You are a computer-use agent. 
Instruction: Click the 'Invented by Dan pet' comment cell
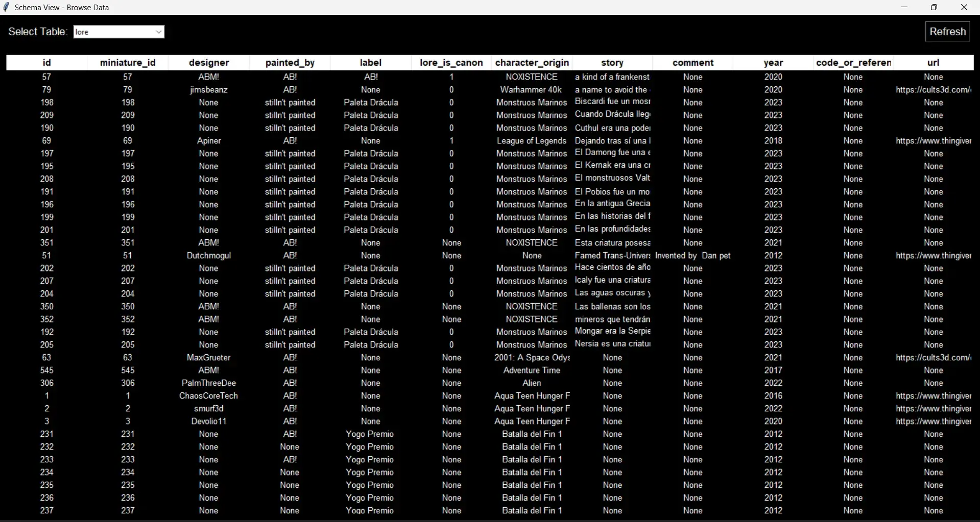(693, 256)
